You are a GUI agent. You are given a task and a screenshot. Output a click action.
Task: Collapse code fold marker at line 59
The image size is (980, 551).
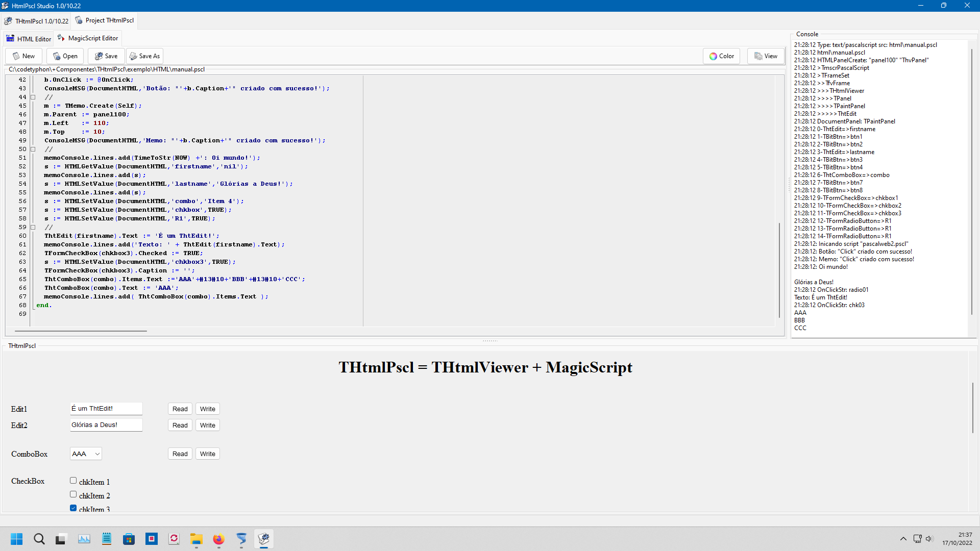coord(33,228)
